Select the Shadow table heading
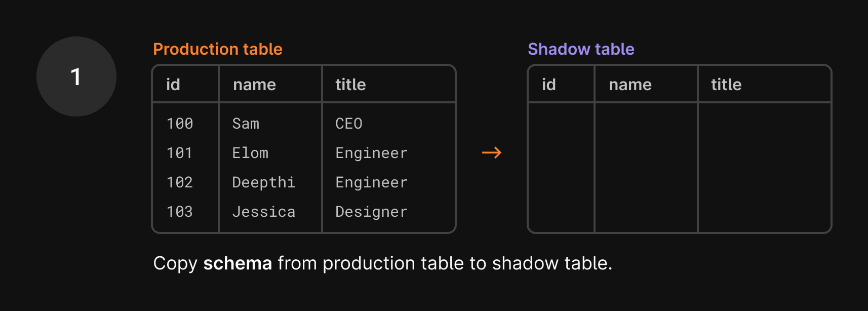The image size is (868, 311). (x=581, y=49)
